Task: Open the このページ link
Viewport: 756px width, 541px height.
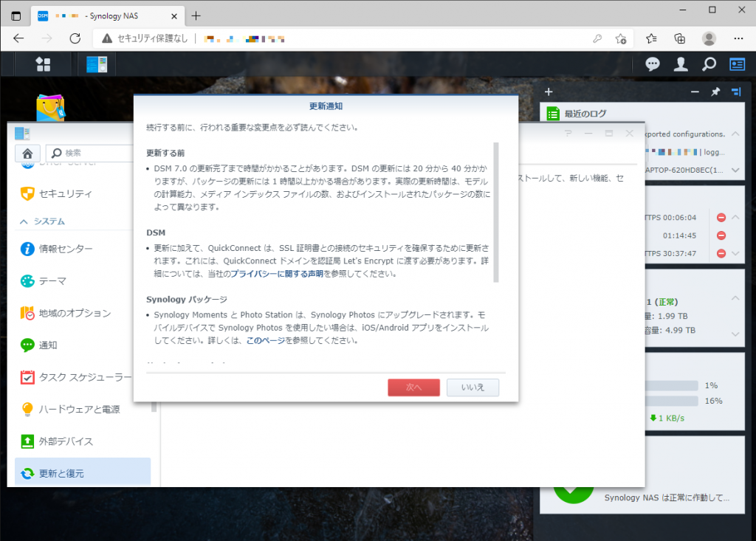Action: tap(266, 340)
